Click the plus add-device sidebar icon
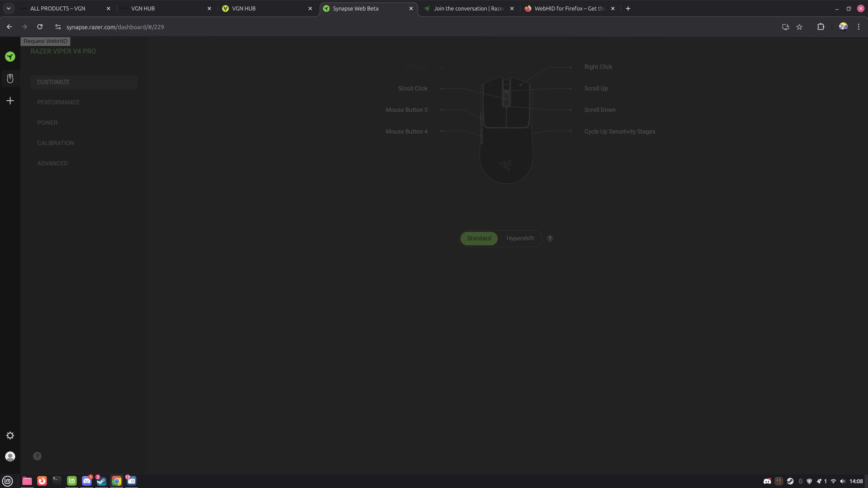Viewport: 868px width, 488px height. [x=10, y=101]
